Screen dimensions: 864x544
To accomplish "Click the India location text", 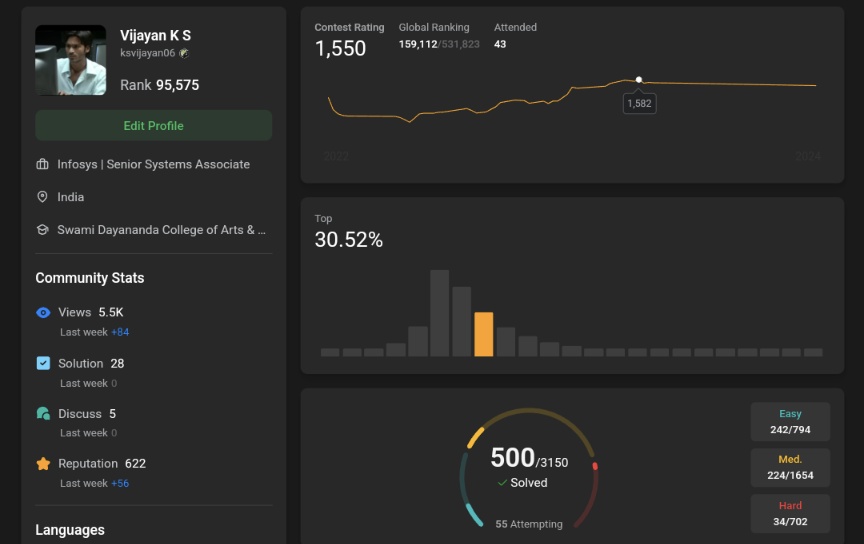I will click(x=71, y=197).
